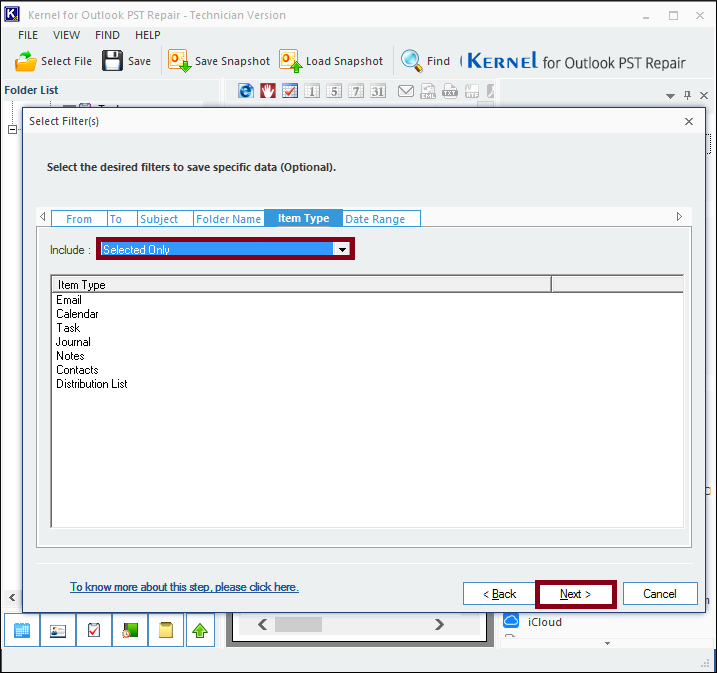This screenshot has height=673, width=717.
Task: Expand the list below iCloud arrow
Action: click(607, 643)
